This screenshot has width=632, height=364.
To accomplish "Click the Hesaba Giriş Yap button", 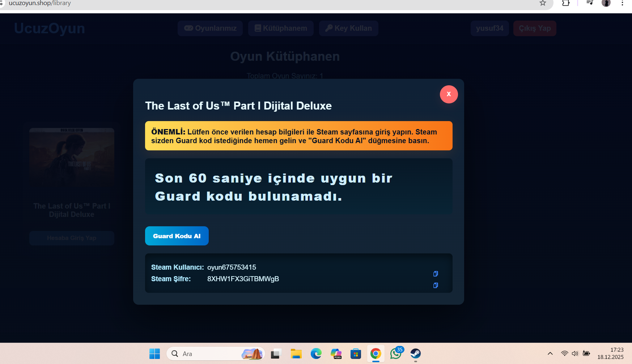I will point(72,238).
